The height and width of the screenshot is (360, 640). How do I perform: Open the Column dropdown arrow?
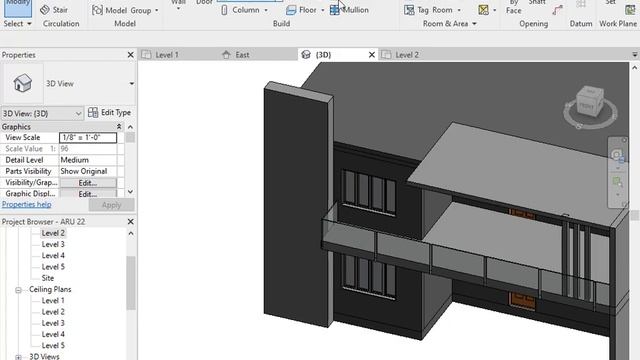[266, 10]
